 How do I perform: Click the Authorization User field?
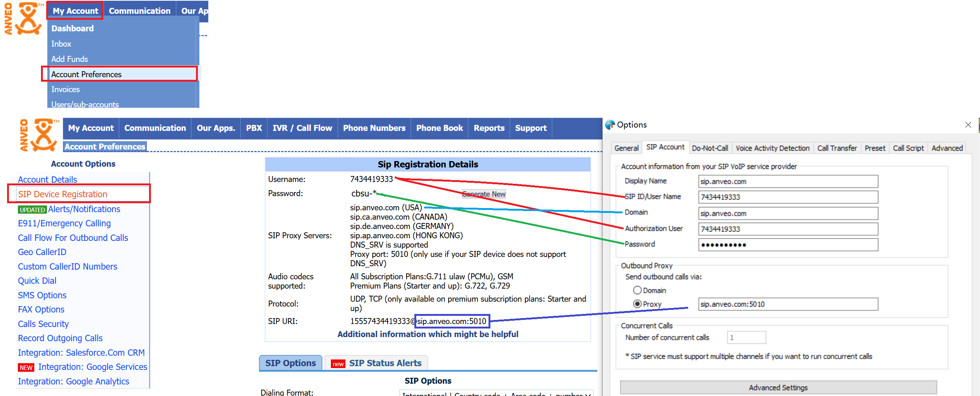click(x=788, y=229)
